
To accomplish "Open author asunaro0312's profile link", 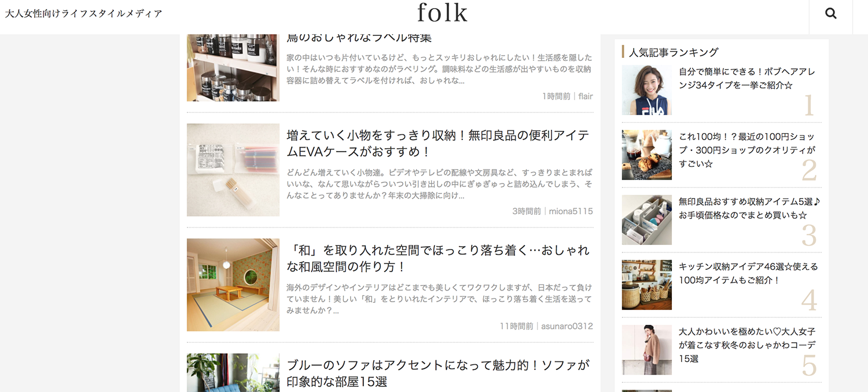I will (x=567, y=326).
